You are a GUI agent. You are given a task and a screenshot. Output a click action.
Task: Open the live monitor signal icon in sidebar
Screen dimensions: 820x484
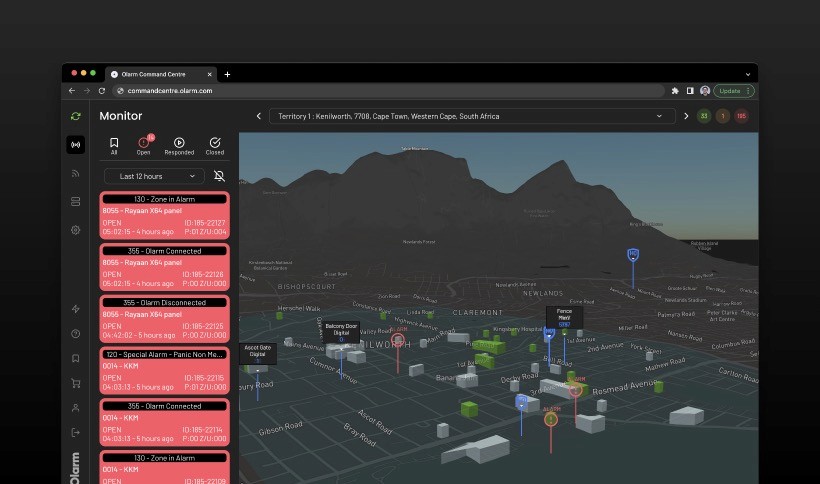(x=76, y=145)
